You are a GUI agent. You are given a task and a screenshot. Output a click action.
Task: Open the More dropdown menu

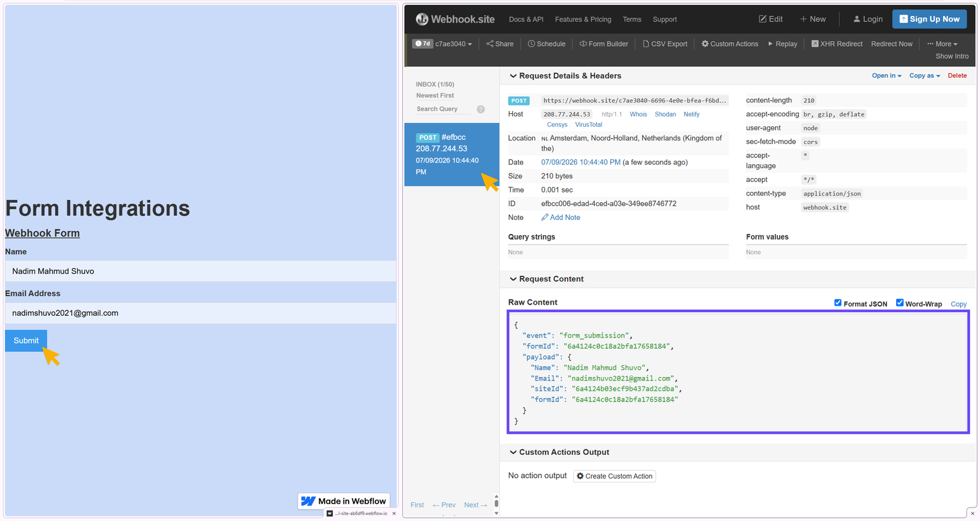[x=942, y=44]
